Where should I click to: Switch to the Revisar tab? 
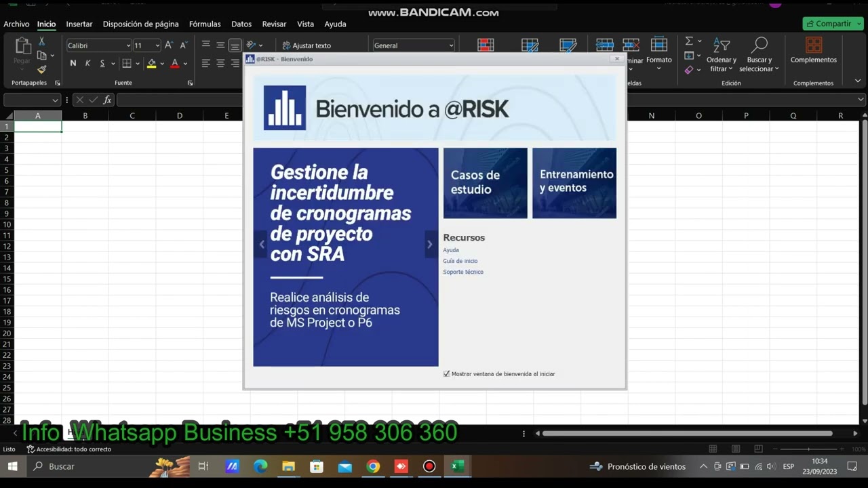(x=274, y=24)
